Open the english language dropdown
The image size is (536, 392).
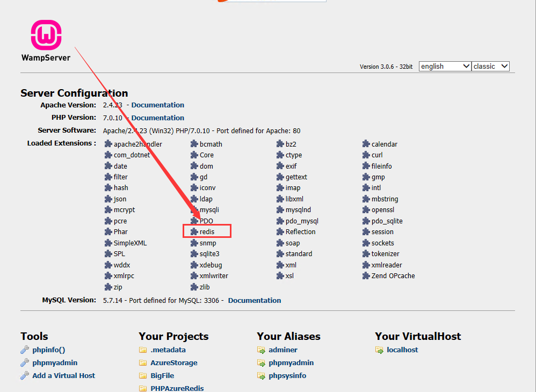445,66
